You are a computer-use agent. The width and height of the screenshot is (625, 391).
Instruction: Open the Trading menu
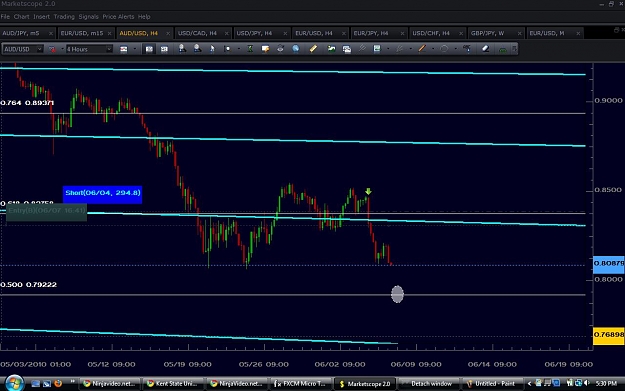pos(64,17)
